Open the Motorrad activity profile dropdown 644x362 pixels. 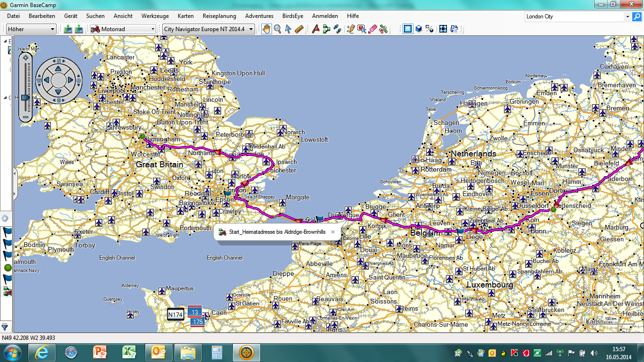point(123,29)
